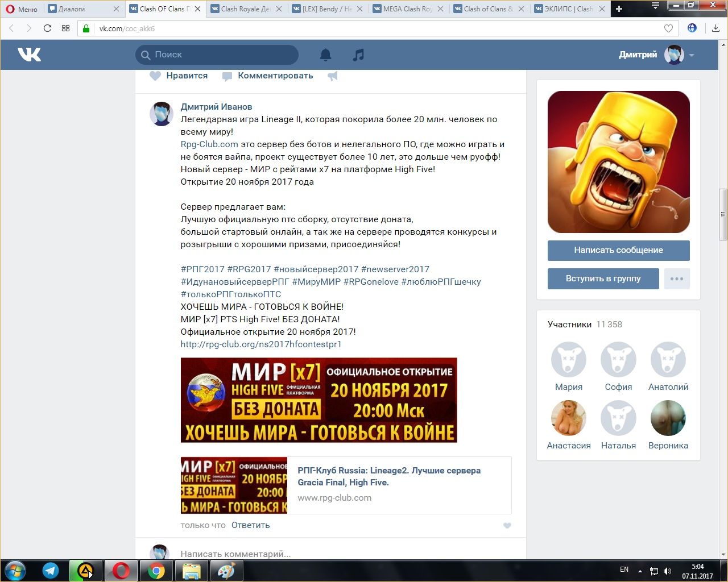Go forward in browser history
The image size is (728, 582).
click(29, 28)
